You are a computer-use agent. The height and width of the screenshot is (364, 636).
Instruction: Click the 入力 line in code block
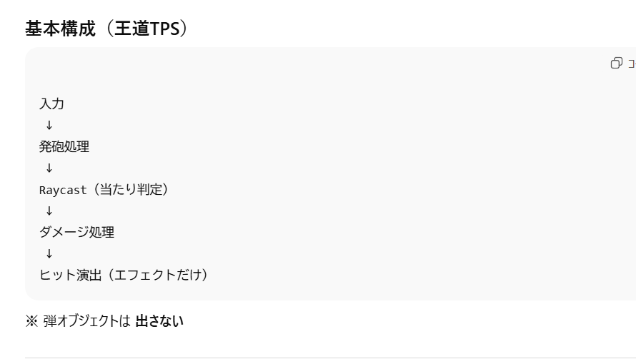click(51, 103)
